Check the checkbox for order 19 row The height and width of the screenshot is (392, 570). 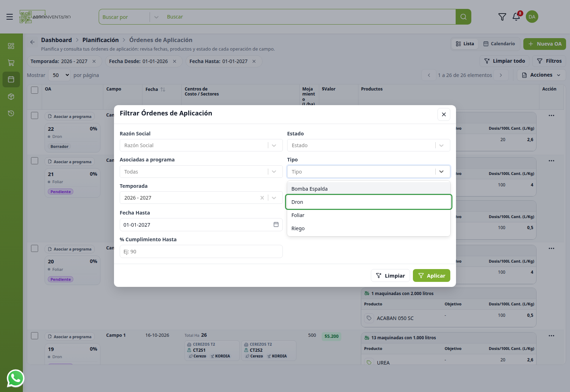[35, 336]
